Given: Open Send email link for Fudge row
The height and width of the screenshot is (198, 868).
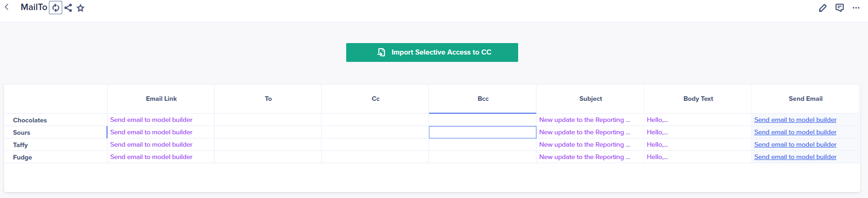Looking at the screenshot, I should (795, 157).
